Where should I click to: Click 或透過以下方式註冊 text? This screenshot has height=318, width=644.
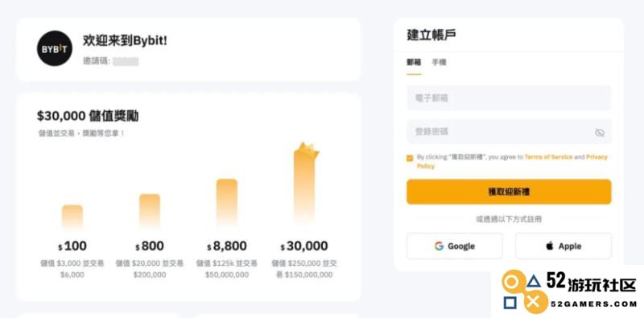509,219
